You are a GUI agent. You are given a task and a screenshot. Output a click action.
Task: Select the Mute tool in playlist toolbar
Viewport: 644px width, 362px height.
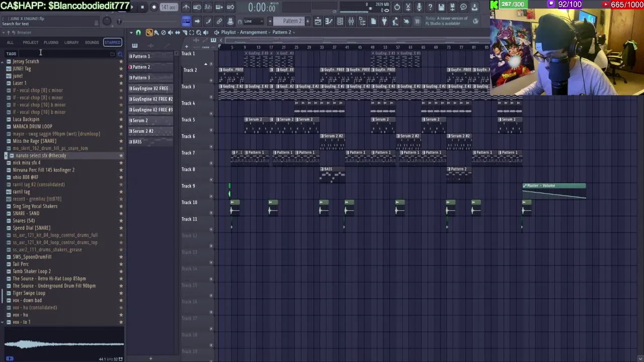click(x=171, y=33)
